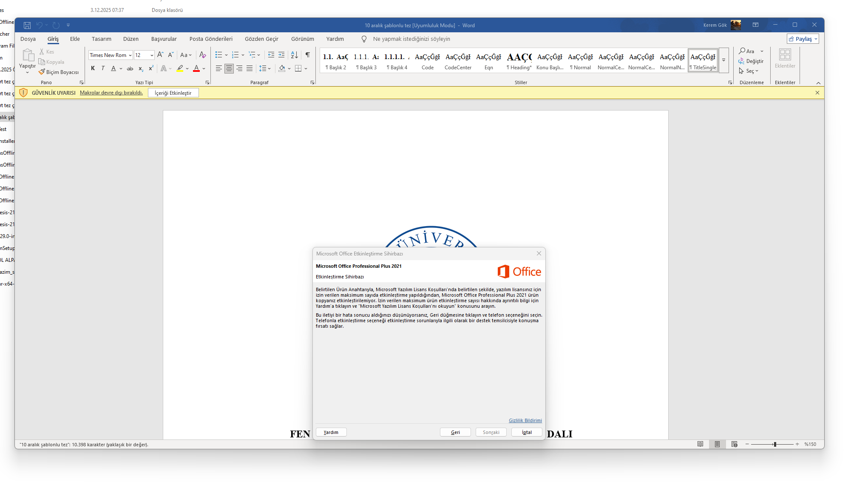Toggle strikethrough formatting
The width and height of the screenshot is (868, 482).
(130, 68)
